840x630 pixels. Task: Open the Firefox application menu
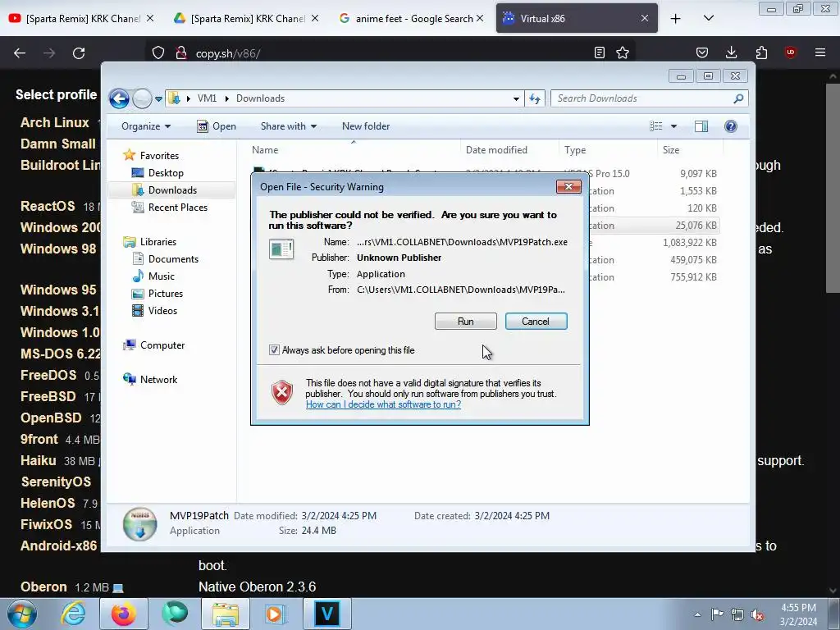click(820, 52)
